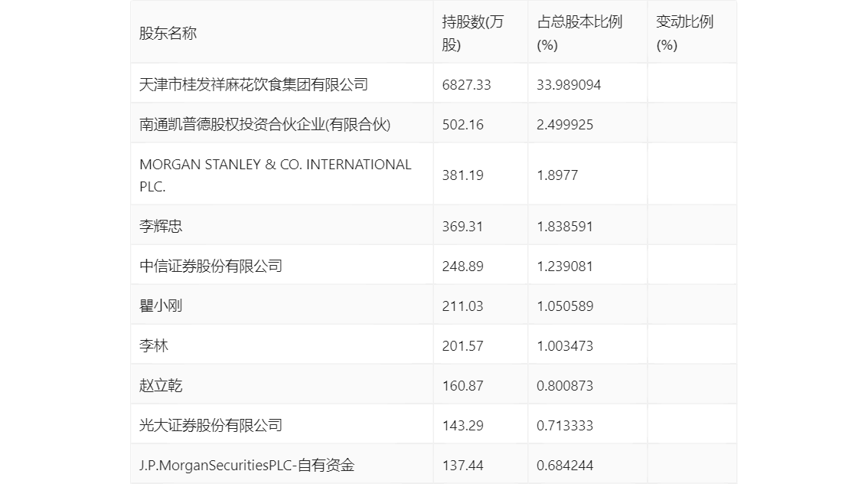Click the 248.89 holdings value
The width and height of the screenshot is (868, 484).
[x=462, y=267]
